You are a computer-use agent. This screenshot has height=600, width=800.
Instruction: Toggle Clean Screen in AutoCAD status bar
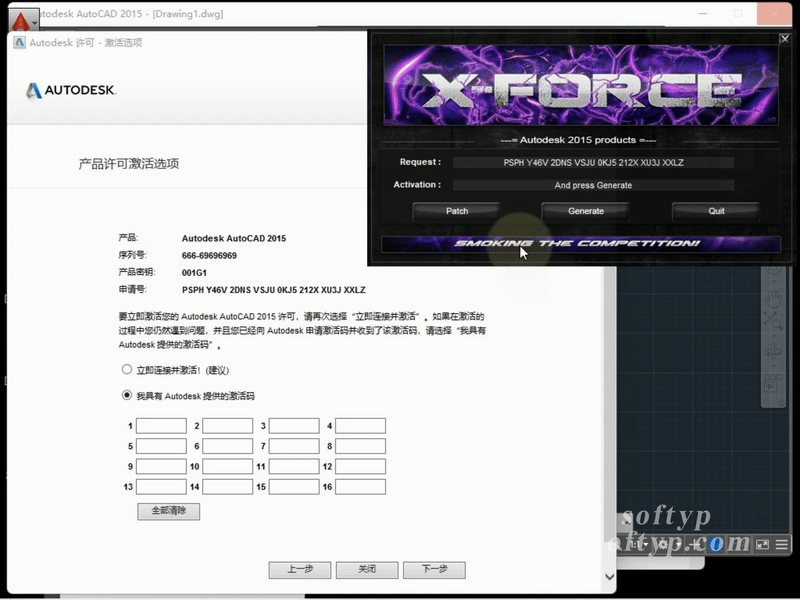click(x=762, y=545)
